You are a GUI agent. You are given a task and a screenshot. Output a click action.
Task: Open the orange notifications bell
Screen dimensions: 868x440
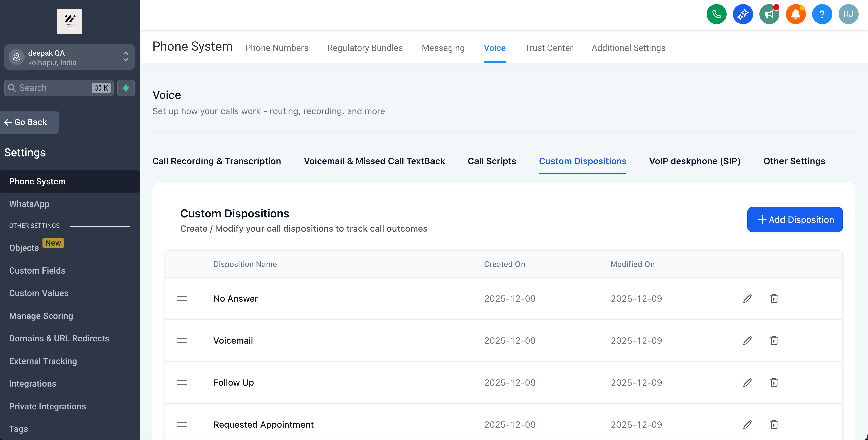796,14
